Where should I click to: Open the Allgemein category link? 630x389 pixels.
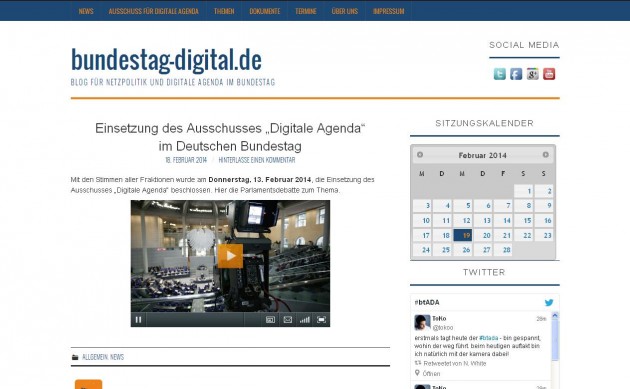coord(95,357)
